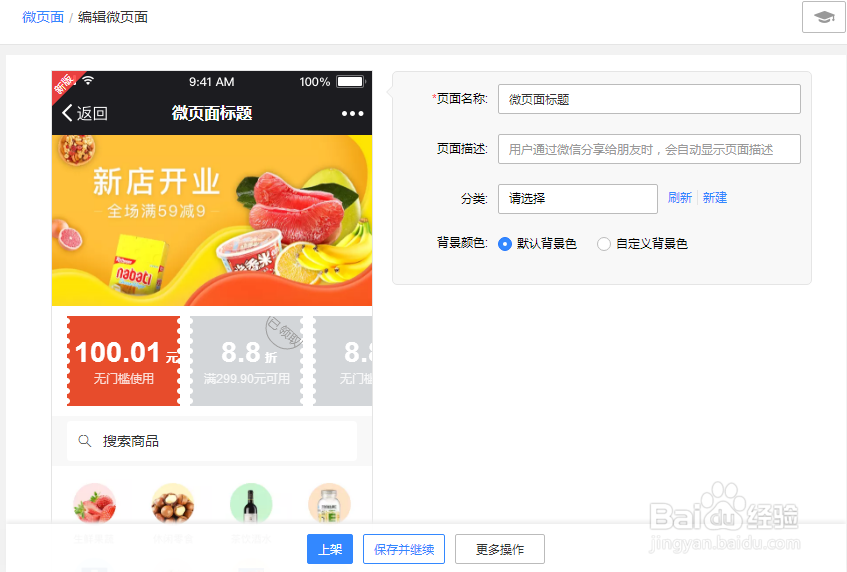The width and height of the screenshot is (847, 572).
Task: Select the 8.8折 满299.90元可用 coupon
Action: [247, 361]
